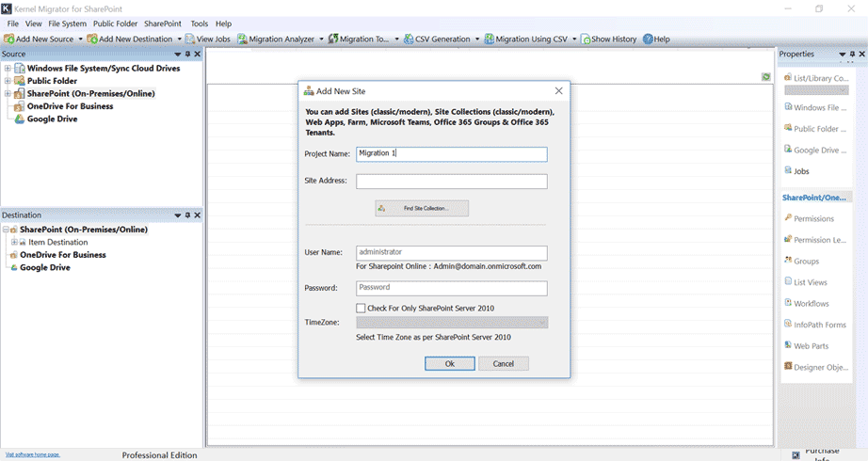This screenshot has height=461, width=868.
Task: Open Show History from the toolbar
Action: point(608,39)
